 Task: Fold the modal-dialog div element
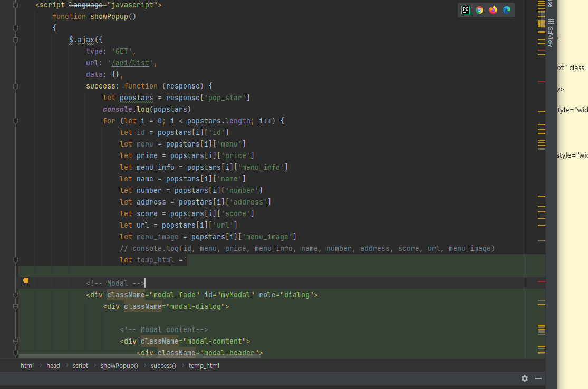[x=15, y=307]
